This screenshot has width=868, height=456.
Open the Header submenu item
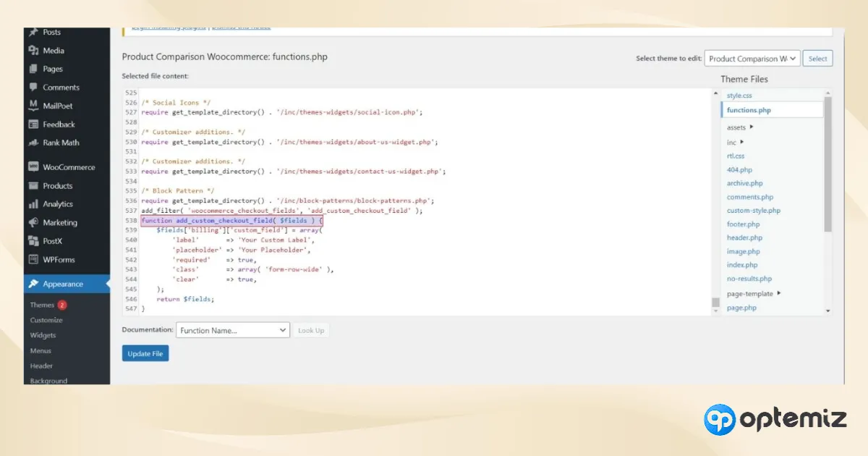[41, 366]
